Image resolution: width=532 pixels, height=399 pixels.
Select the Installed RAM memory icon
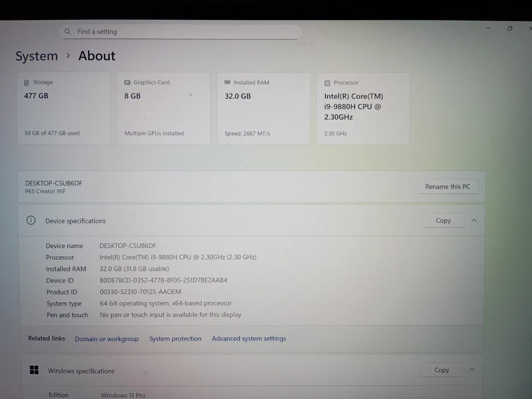click(227, 82)
